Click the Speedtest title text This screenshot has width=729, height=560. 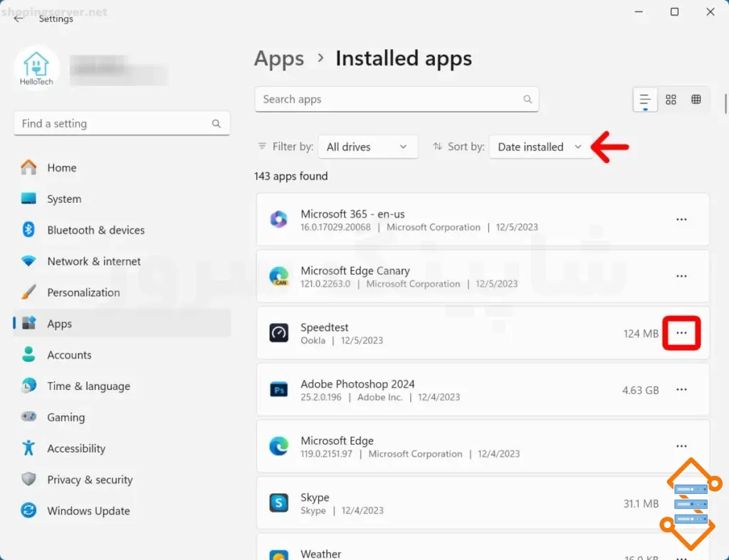[325, 327]
